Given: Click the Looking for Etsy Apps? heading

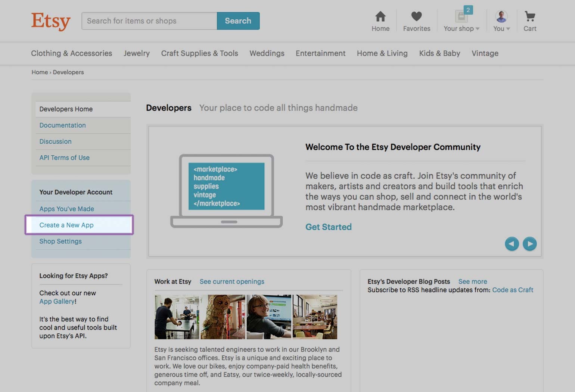Looking at the screenshot, I should [74, 276].
